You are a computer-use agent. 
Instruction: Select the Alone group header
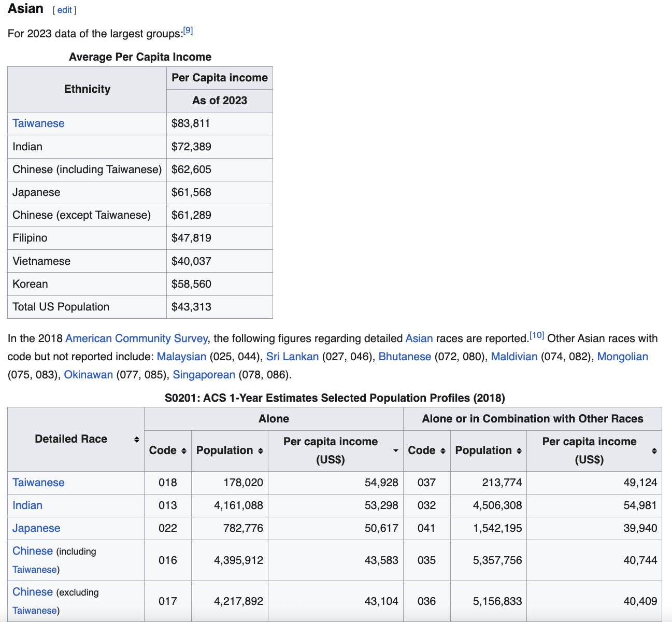point(274,419)
